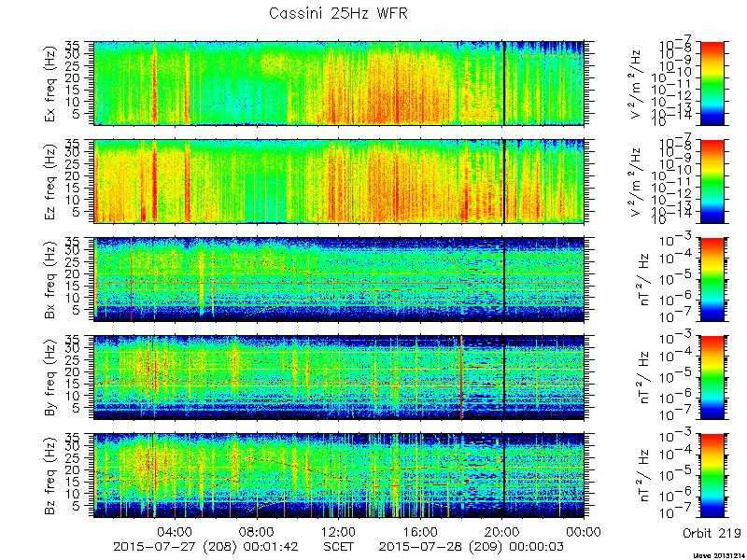Viewport: 747px width, 560px height.
Task: Click the Bz freq spectrogram panel
Action: pyautogui.click(x=339, y=476)
